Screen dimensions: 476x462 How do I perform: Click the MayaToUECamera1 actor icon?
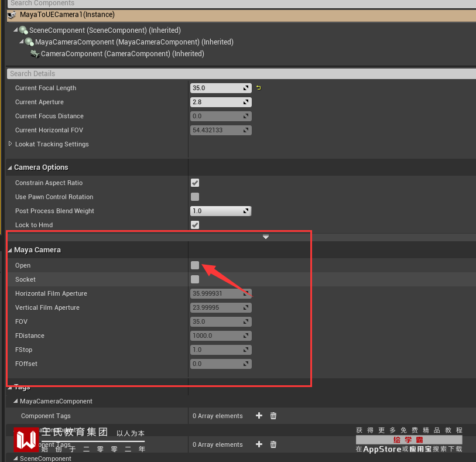pyautogui.click(x=12, y=15)
